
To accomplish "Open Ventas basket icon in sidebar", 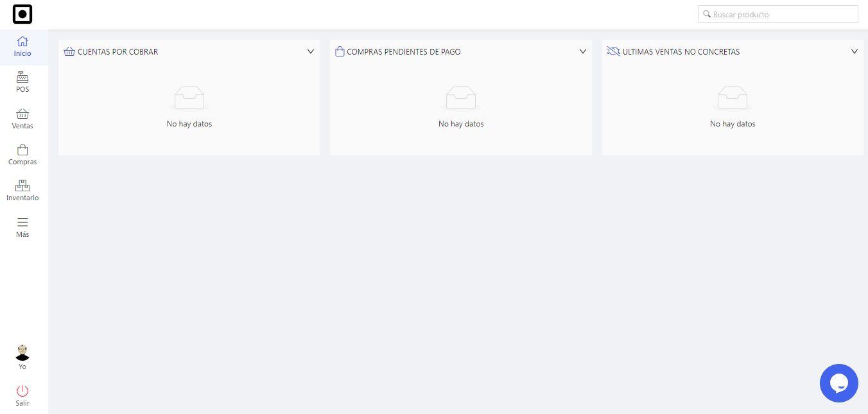I will 22,114.
